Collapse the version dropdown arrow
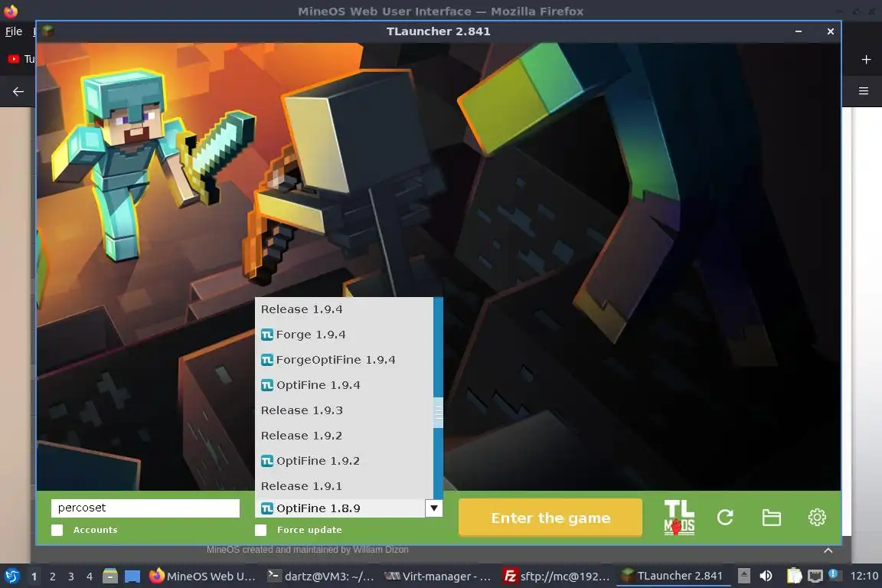Image resolution: width=882 pixels, height=588 pixels. (433, 508)
